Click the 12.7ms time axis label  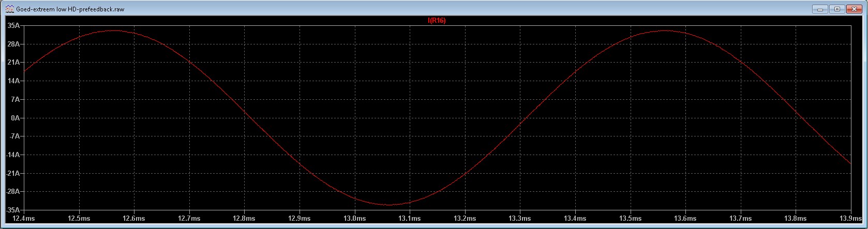point(189,219)
